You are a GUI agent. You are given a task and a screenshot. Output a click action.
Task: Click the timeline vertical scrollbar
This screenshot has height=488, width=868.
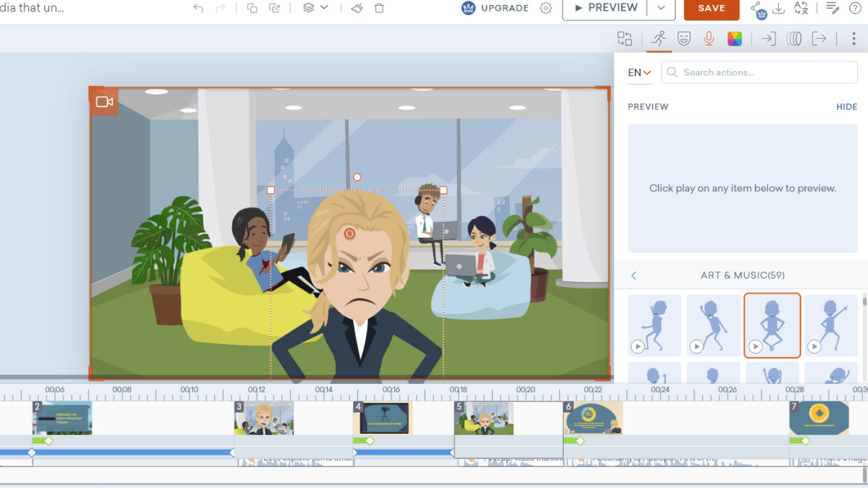(x=864, y=474)
